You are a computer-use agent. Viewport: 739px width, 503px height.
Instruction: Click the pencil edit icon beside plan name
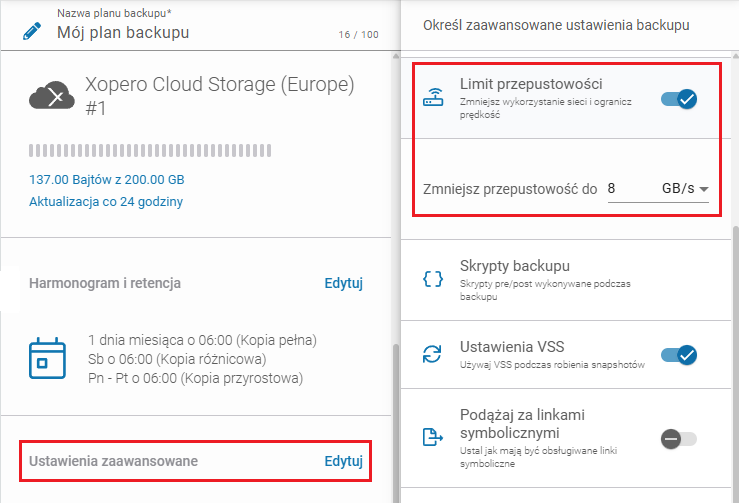coord(32,30)
